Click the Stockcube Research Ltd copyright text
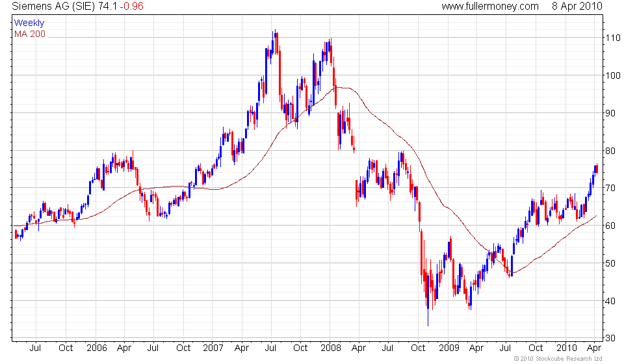Image resolution: width=637 pixels, height=364 pixels. [x=558, y=359]
